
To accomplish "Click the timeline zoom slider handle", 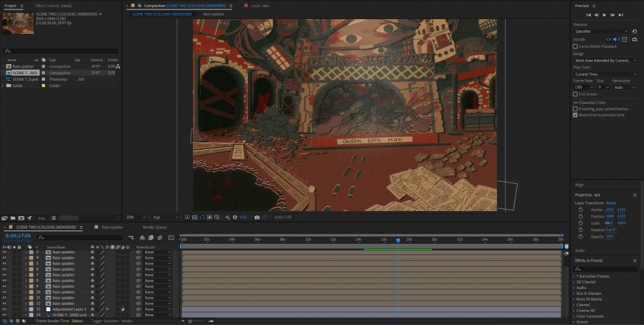I will pos(190,321).
